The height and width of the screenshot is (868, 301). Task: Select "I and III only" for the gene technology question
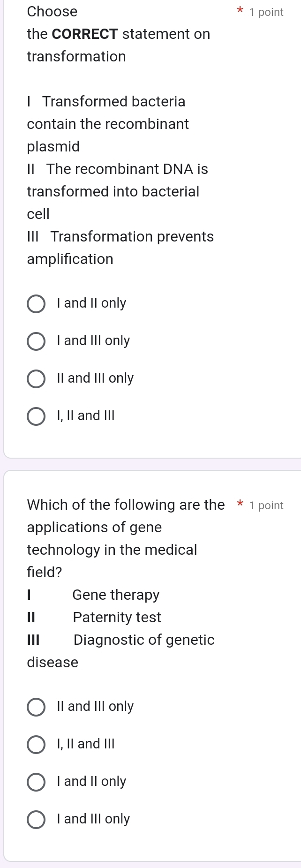click(x=36, y=820)
